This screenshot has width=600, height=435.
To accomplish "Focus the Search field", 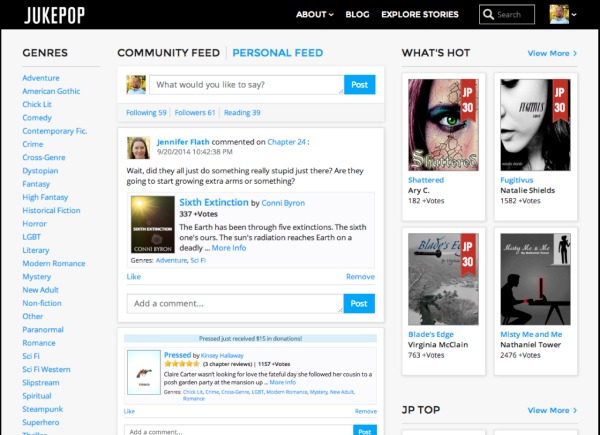I will [x=507, y=15].
